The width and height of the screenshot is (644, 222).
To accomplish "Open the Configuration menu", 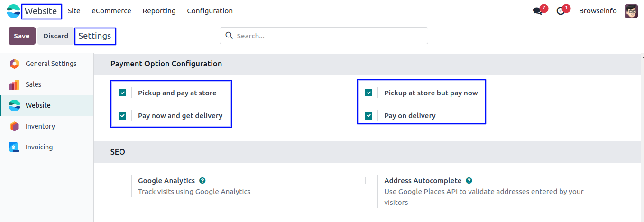I will click(210, 11).
